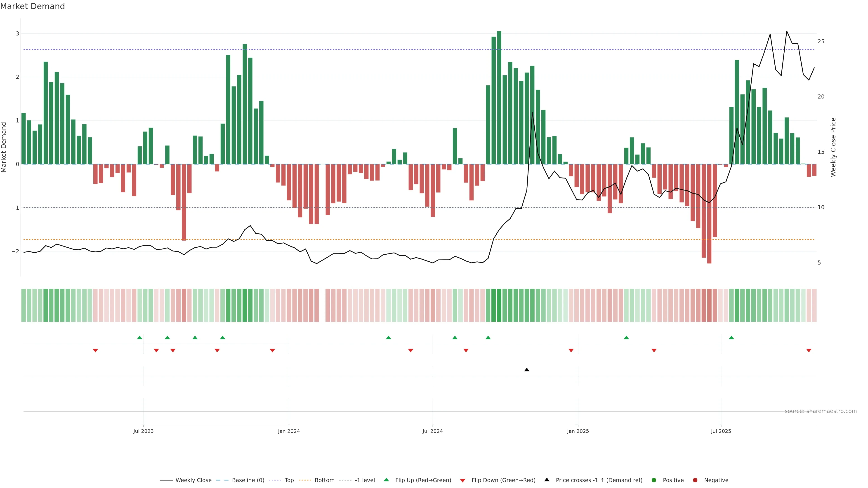Click the green flip-up marker just after Jul 2025

731,338
